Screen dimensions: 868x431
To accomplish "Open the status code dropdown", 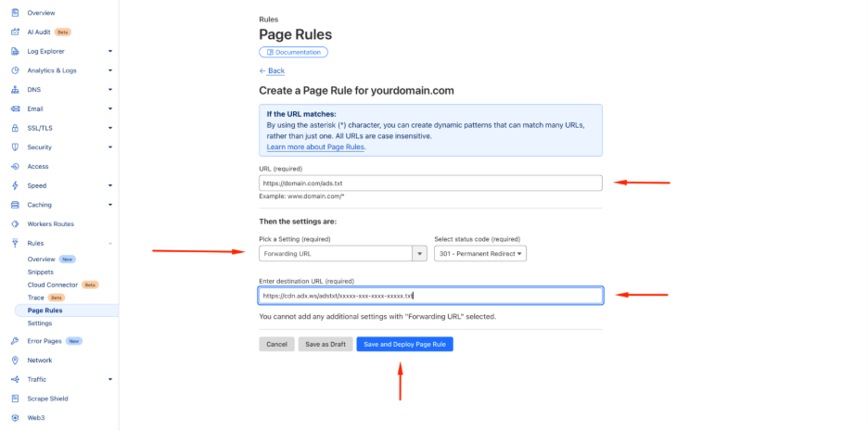I will point(479,254).
